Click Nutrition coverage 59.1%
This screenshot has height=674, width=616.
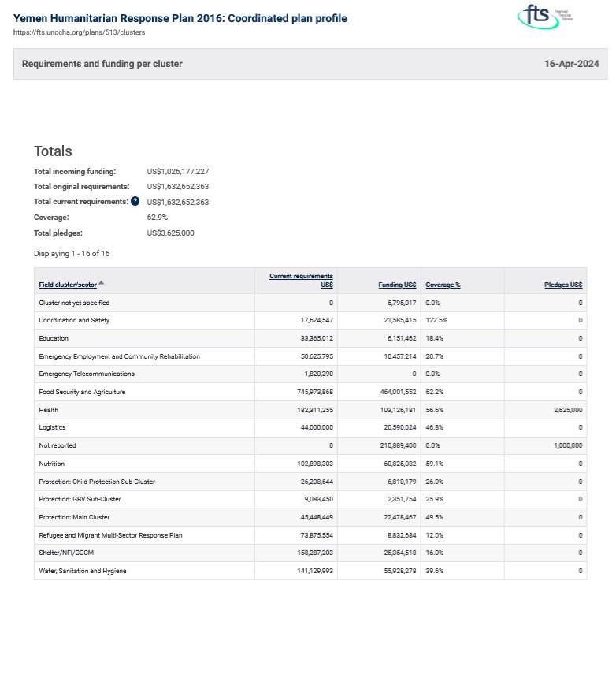click(434, 464)
